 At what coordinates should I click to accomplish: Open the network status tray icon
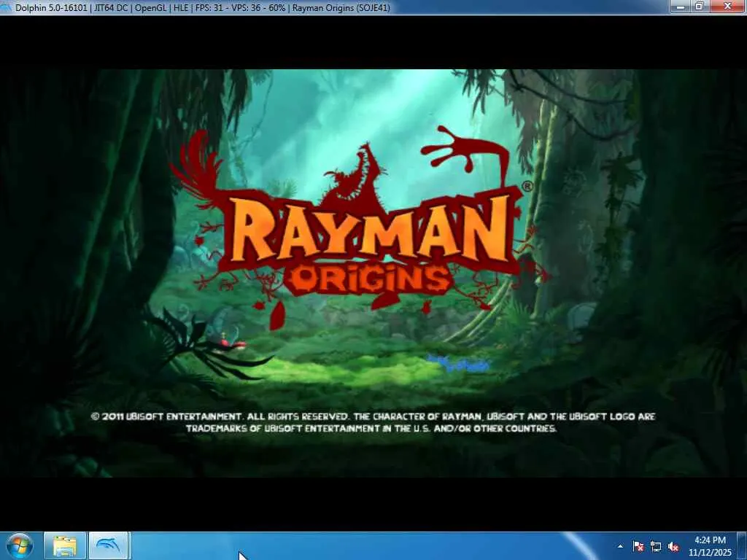pyautogui.click(x=656, y=546)
